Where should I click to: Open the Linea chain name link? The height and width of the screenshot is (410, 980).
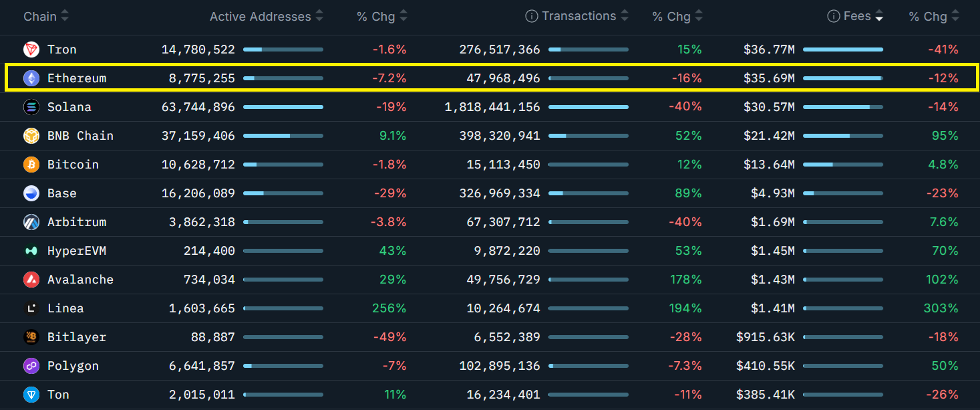pyautogui.click(x=65, y=308)
